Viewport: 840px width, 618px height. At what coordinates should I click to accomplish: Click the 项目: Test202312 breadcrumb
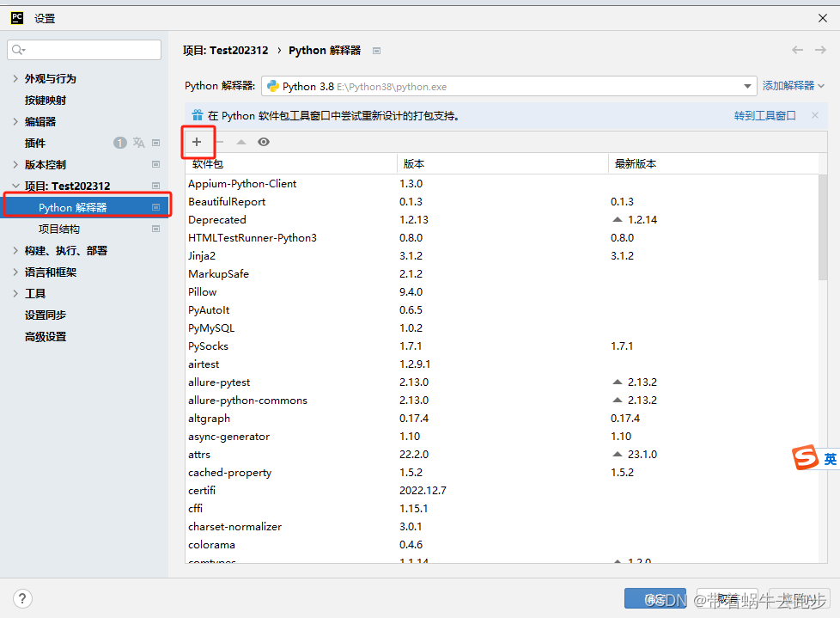pyautogui.click(x=226, y=51)
